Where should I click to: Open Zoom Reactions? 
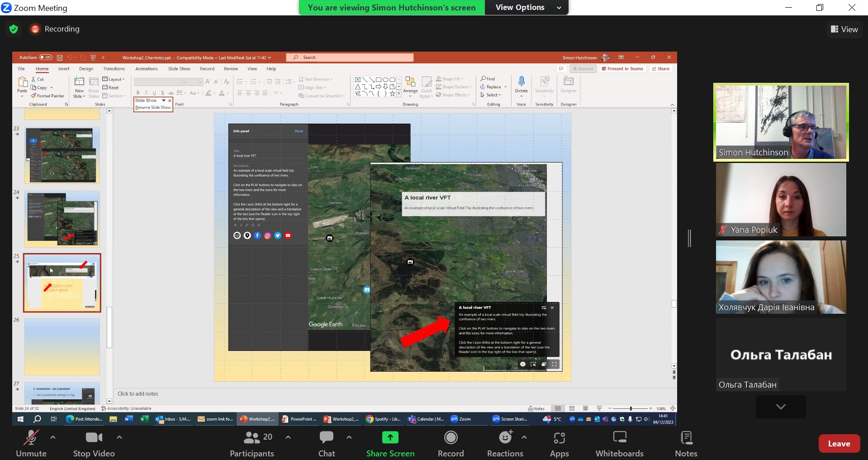[x=505, y=444]
